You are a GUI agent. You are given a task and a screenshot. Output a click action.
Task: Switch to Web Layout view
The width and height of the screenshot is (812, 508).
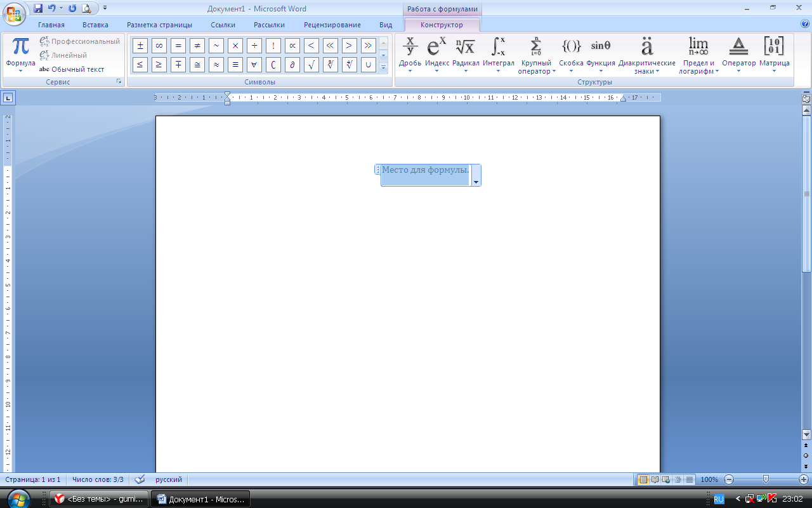click(665, 479)
